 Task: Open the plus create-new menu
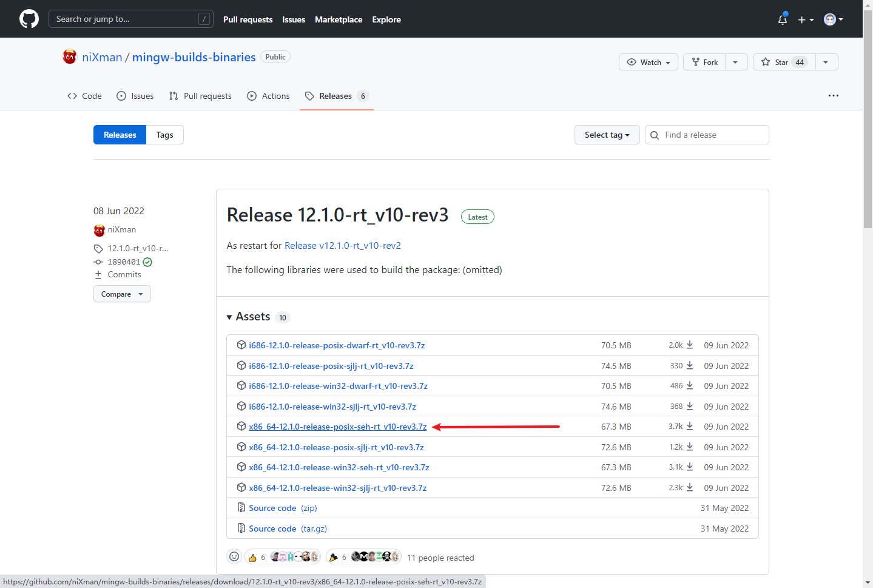point(806,19)
